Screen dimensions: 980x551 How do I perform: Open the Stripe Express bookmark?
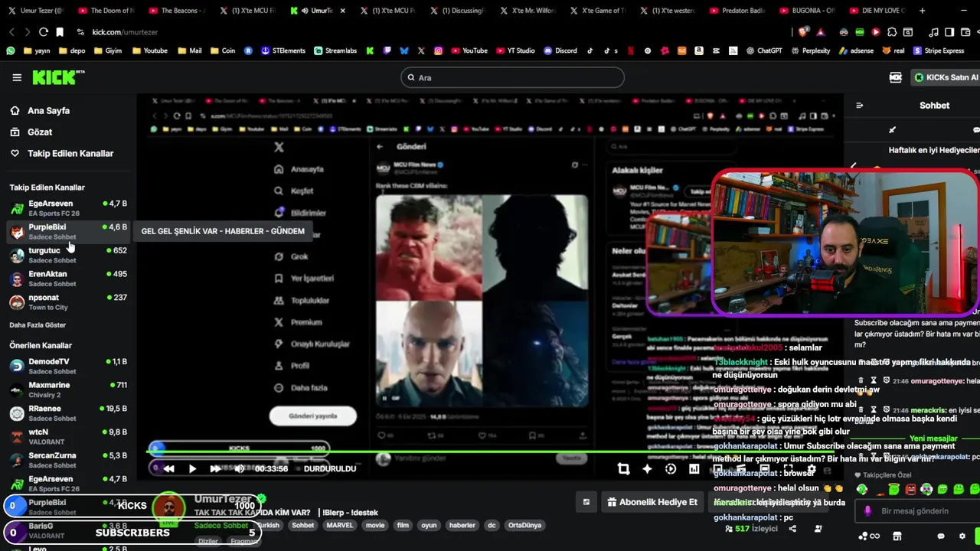[937, 51]
